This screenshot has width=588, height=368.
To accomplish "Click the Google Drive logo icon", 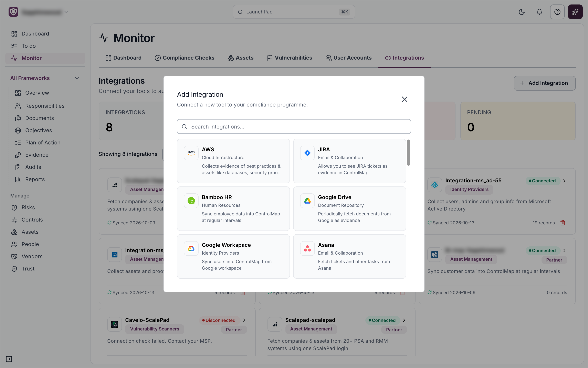I will coord(307,201).
